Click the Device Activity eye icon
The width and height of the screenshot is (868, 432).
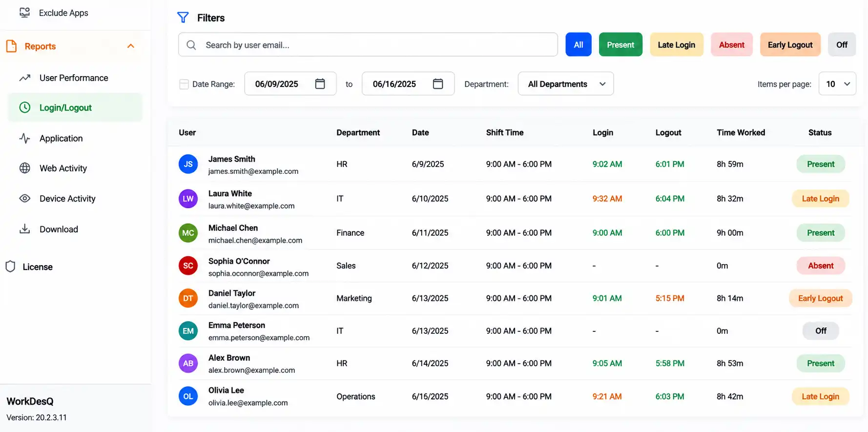(x=25, y=199)
